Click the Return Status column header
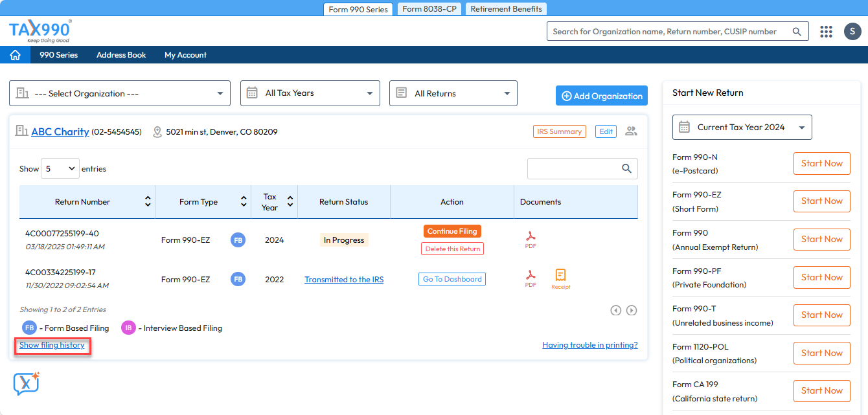Screen dimensions: 868x415 344,202
